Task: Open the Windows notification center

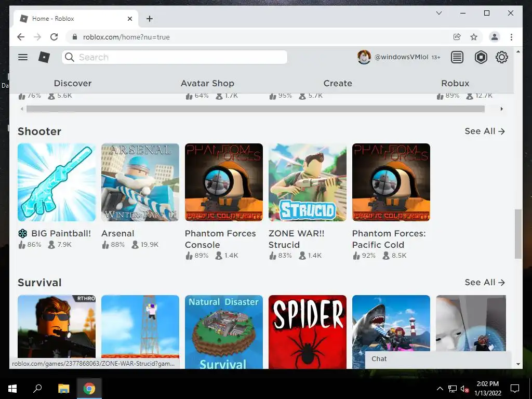Action: click(515, 389)
